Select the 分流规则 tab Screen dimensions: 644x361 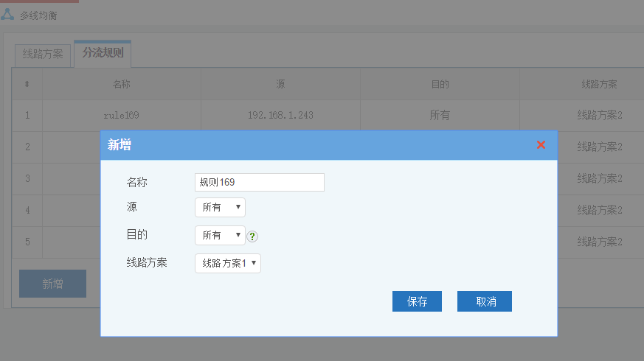pos(103,53)
